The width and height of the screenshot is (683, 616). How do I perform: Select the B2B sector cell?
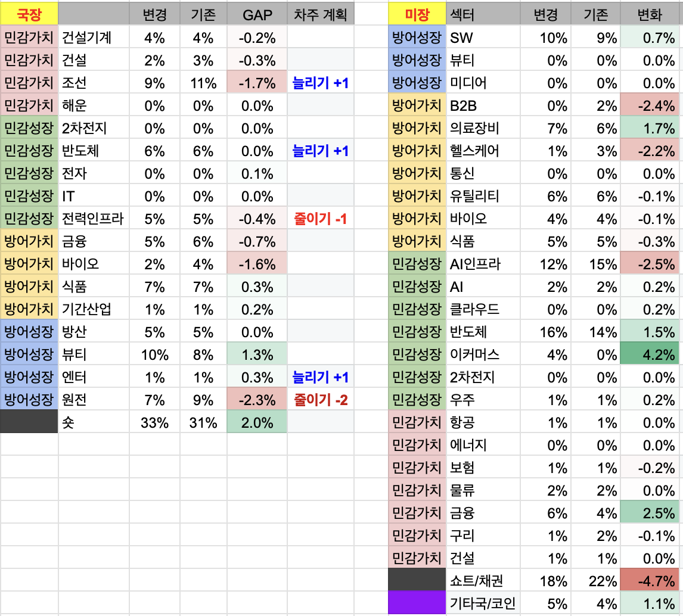[483, 105]
